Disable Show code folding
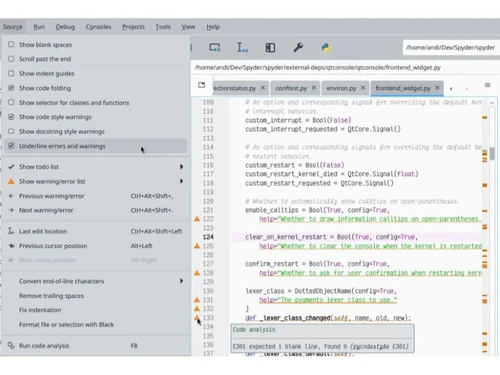 pyautogui.click(x=11, y=88)
